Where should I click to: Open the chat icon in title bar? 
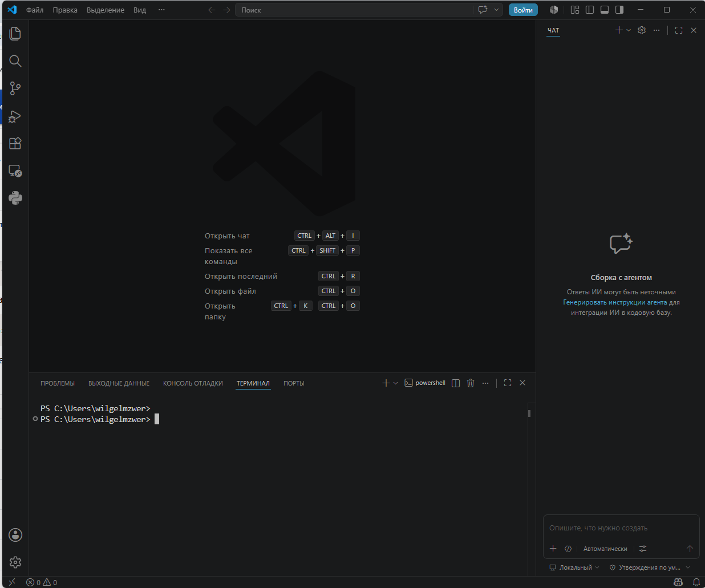point(483,10)
